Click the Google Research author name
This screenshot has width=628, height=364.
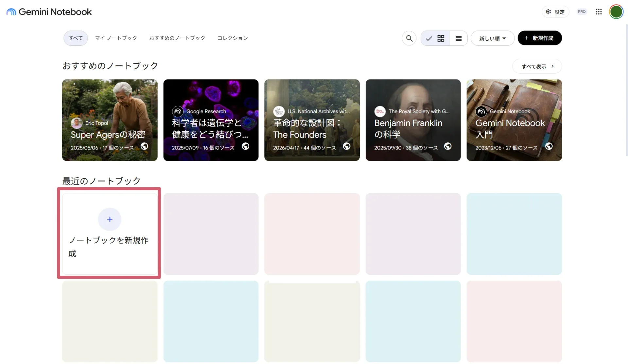(x=206, y=112)
